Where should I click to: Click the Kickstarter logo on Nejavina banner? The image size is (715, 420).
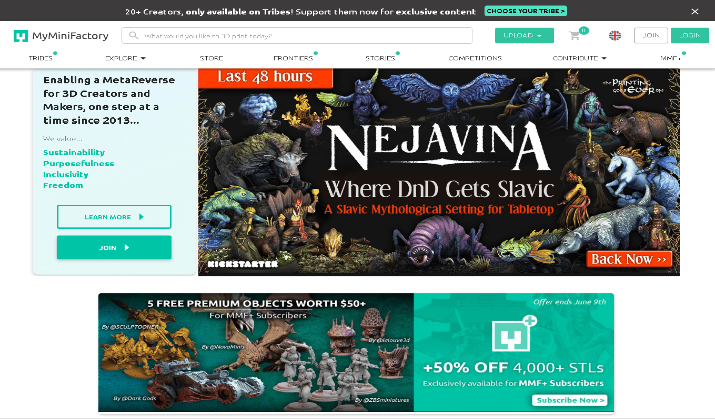[243, 264]
